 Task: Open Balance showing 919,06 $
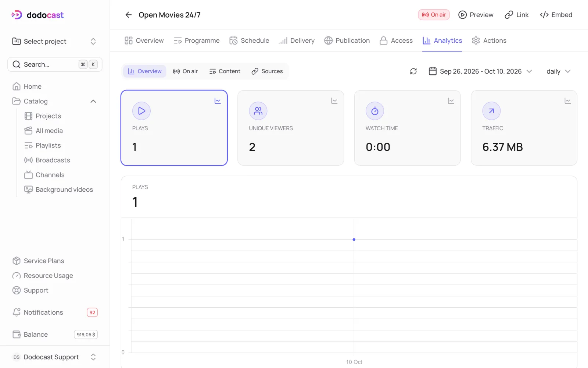pos(55,335)
